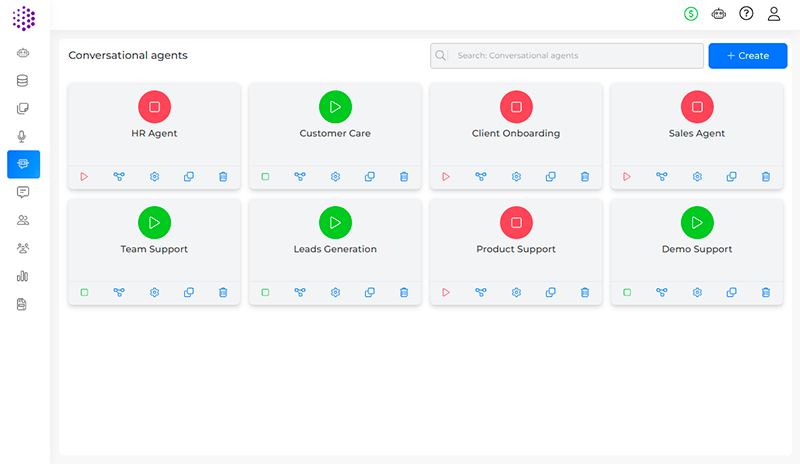Stop Customer Care using small green square
800x465 pixels.
coord(265,177)
